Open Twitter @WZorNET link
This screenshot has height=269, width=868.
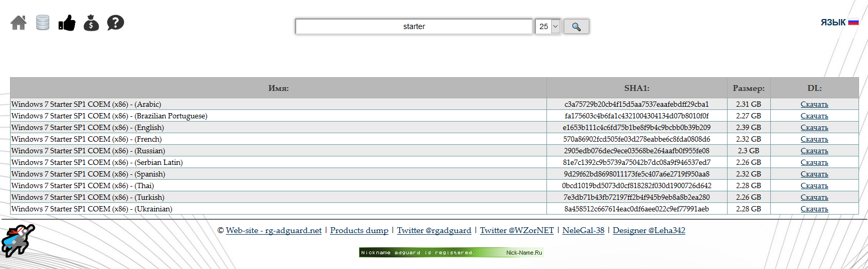coord(517,230)
